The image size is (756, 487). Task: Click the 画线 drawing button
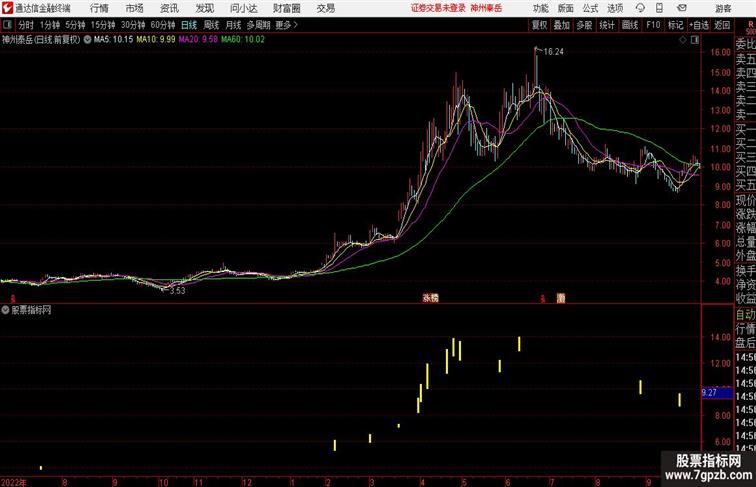point(630,25)
